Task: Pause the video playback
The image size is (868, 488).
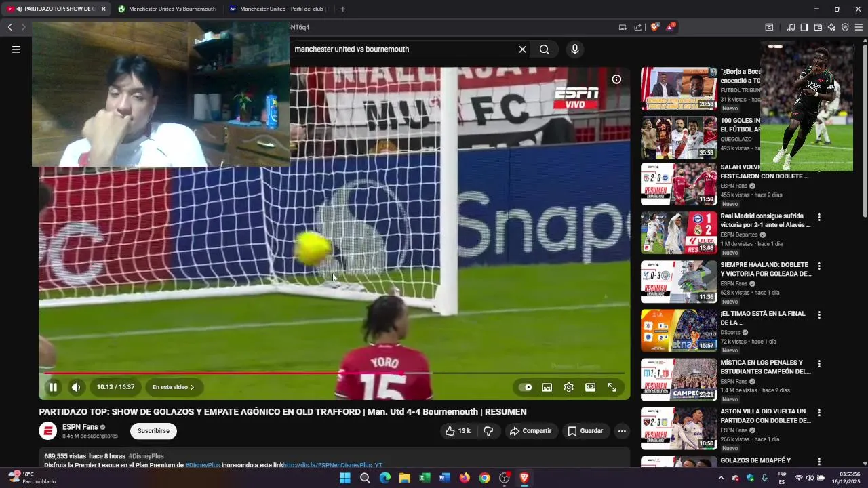Action: pyautogui.click(x=53, y=387)
